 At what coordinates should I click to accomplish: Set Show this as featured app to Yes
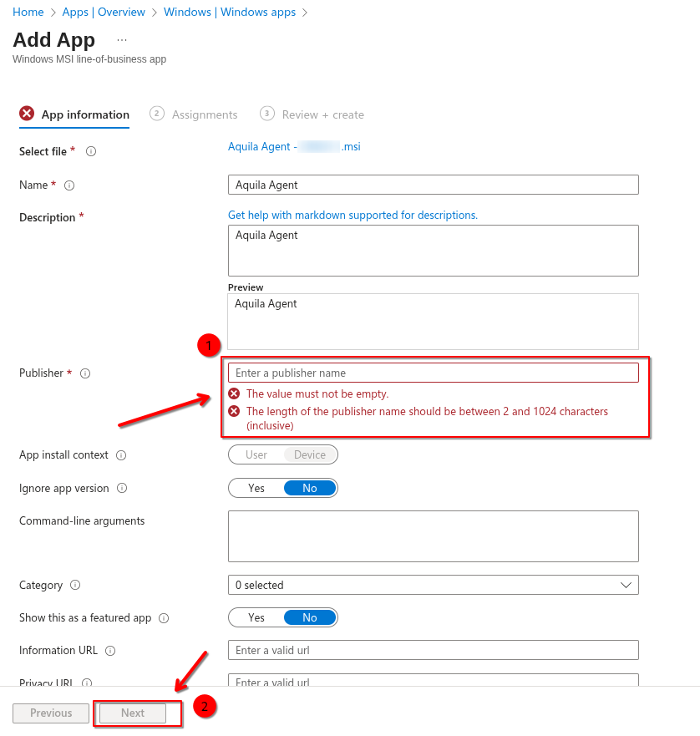[x=256, y=617]
